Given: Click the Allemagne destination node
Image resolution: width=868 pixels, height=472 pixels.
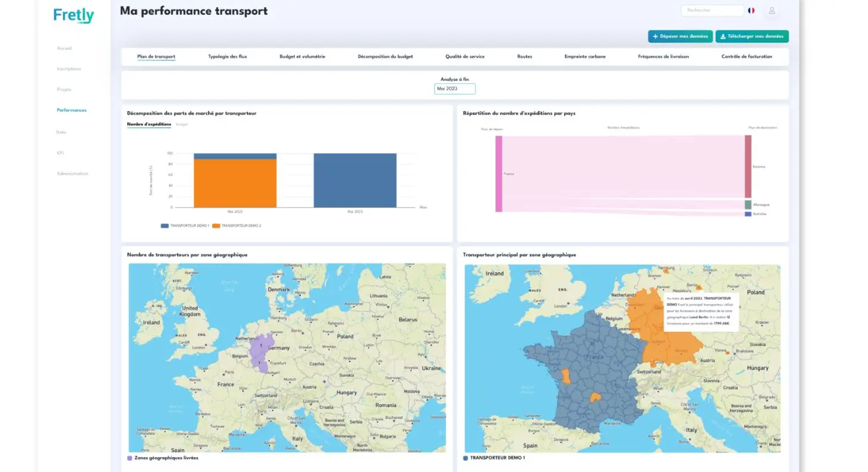Looking at the screenshot, I should [748, 204].
